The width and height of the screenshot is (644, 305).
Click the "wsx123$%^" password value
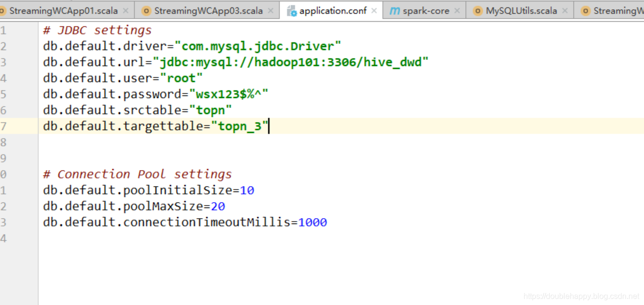point(229,95)
